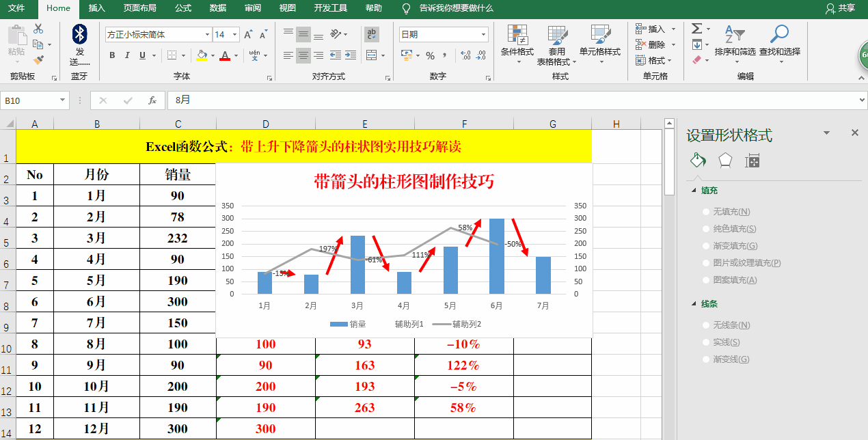Screen dimensions: 868x440
Task: Toggle bold formatting
Action: 112,55
